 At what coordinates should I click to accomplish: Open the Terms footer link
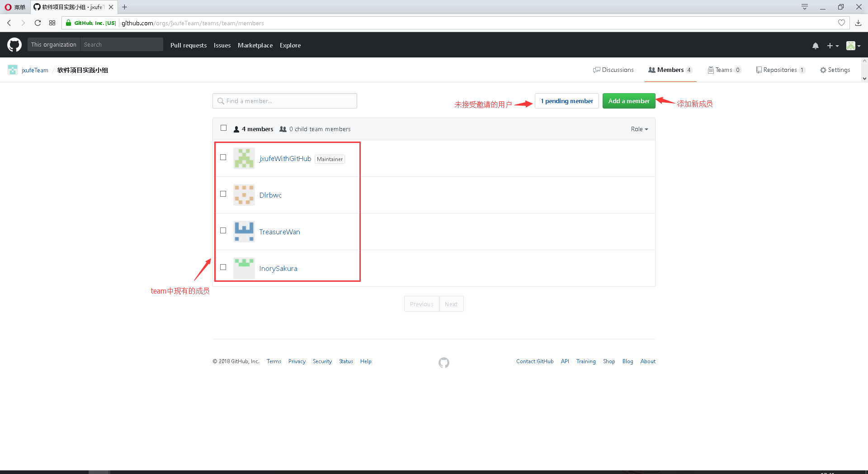point(274,361)
